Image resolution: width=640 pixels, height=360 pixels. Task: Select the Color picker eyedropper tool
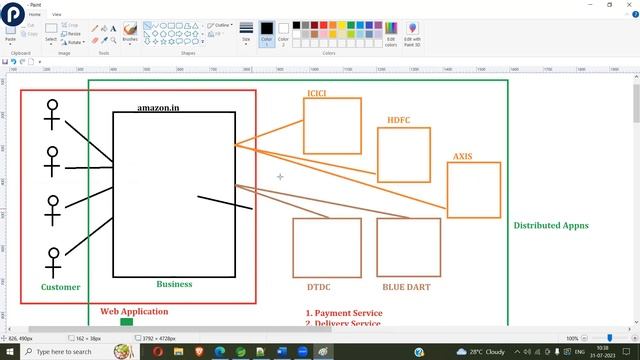click(x=104, y=40)
